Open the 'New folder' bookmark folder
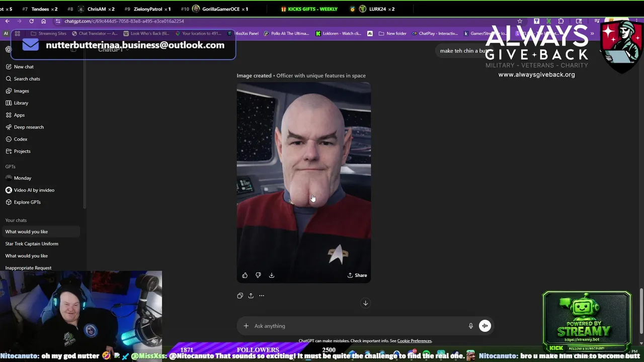Screen dimensions: 644x362 coord(392,34)
